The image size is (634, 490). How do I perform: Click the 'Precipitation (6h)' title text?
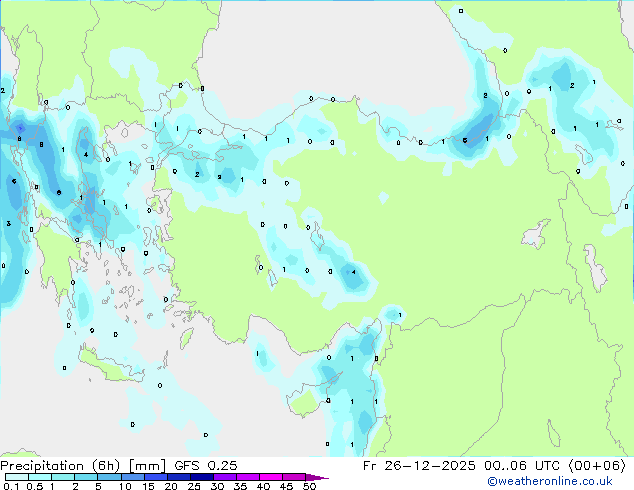60,466
